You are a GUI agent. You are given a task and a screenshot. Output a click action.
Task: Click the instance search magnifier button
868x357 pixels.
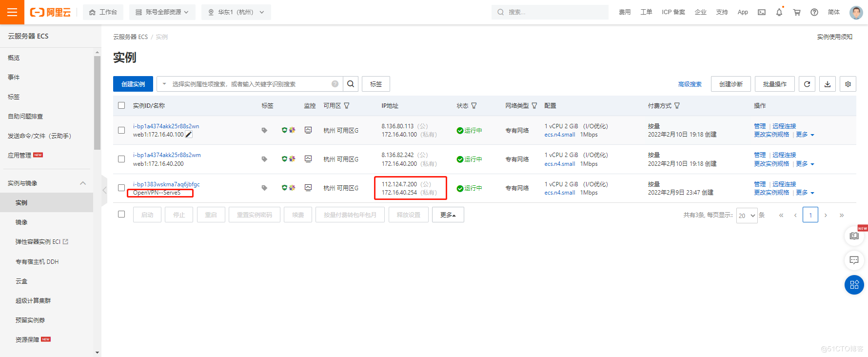351,84
